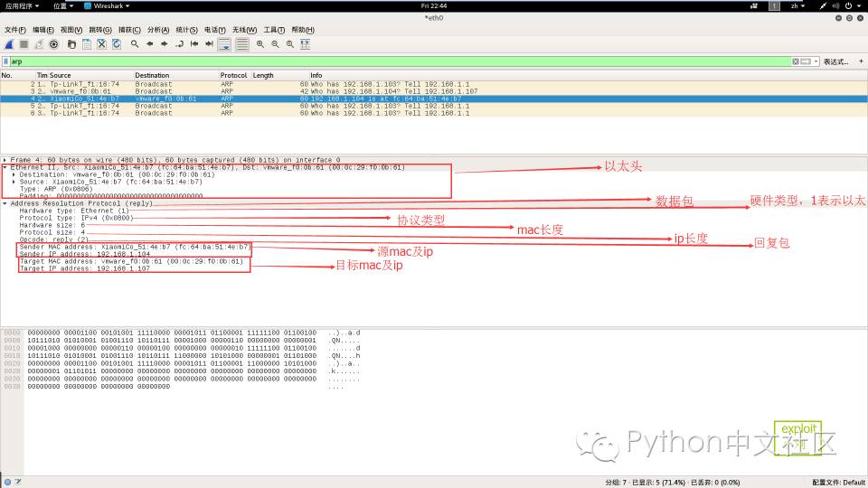
Task: Go forward to next packet in history
Action: [165, 44]
